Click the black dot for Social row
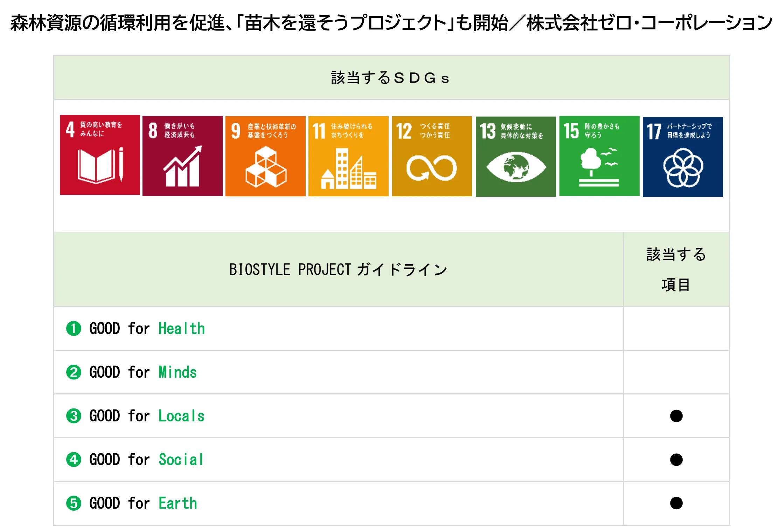 point(676,460)
